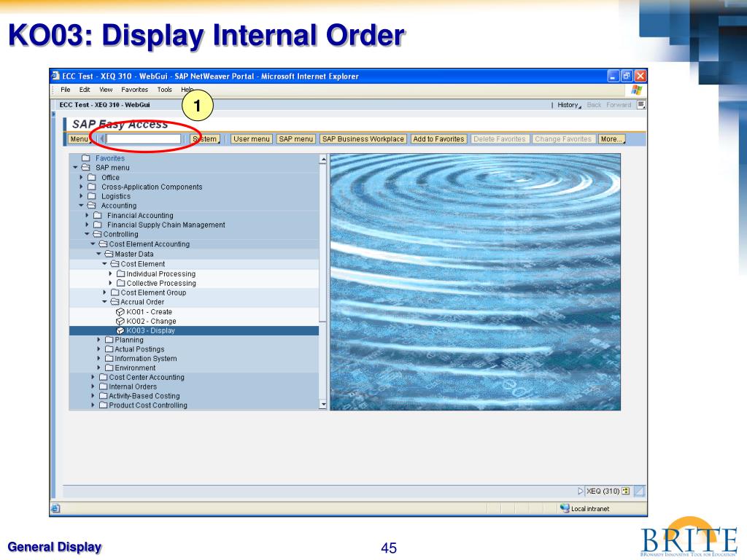
Task: Click the Internet Explorer page icon in title bar
Action: pos(55,76)
